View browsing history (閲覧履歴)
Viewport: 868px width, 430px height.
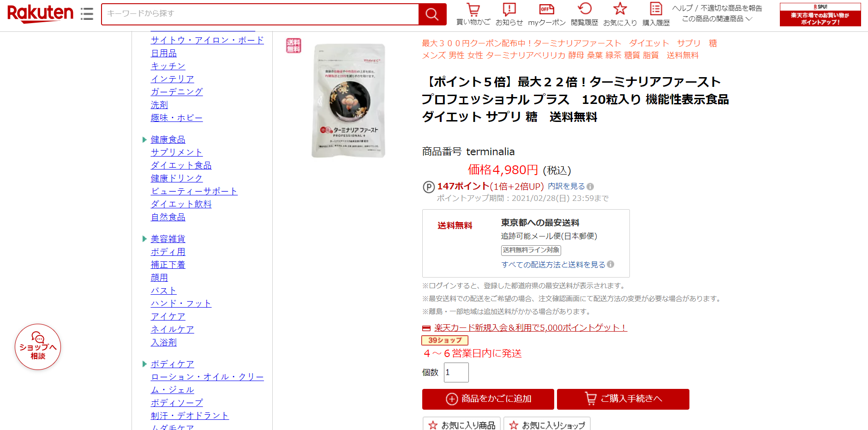[x=584, y=14]
